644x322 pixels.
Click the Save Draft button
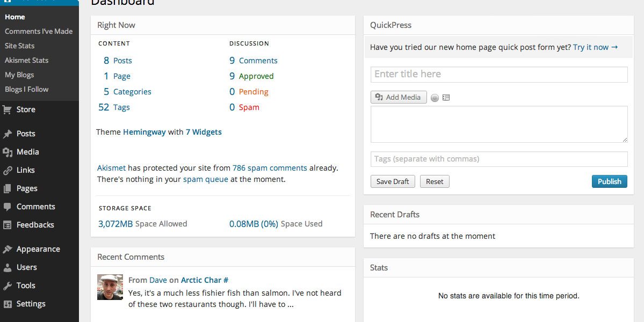(x=393, y=181)
